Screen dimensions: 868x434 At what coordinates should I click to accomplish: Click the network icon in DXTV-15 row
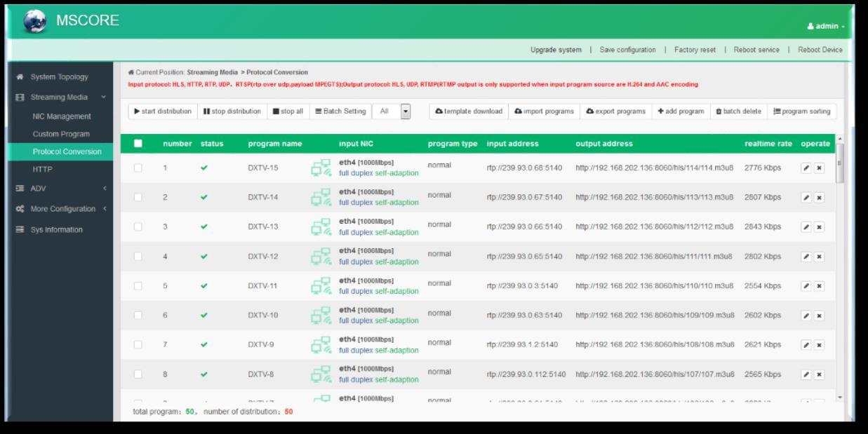pos(321,169)
